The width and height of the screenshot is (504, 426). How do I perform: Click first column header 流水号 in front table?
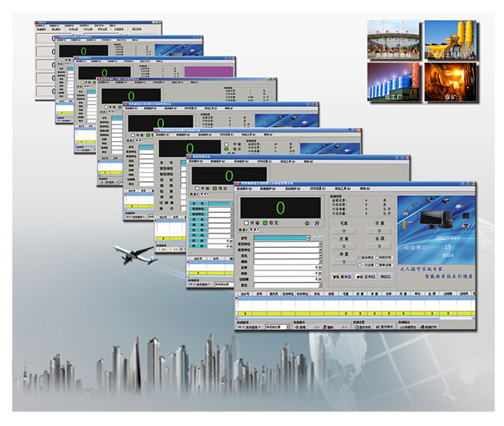[x=245, y=294]
